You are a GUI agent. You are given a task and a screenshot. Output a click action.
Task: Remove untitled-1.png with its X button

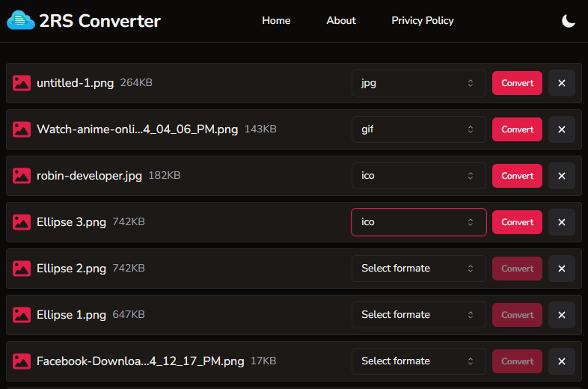(561, 83)
